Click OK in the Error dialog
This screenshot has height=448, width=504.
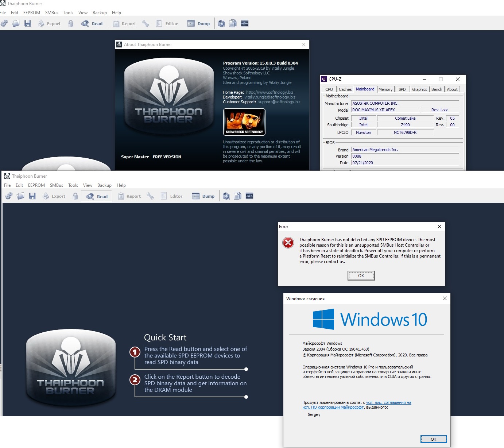click(x=361, y=276)
